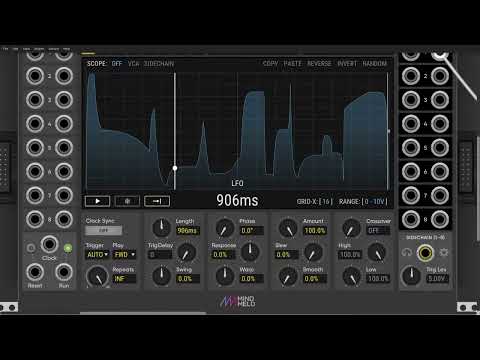Click the Phase knob

pos(225,228)
